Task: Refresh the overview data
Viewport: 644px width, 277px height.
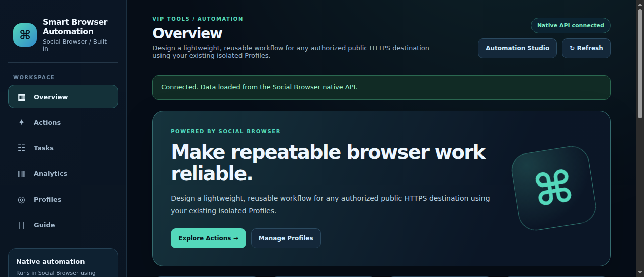Action: point(586,48)
